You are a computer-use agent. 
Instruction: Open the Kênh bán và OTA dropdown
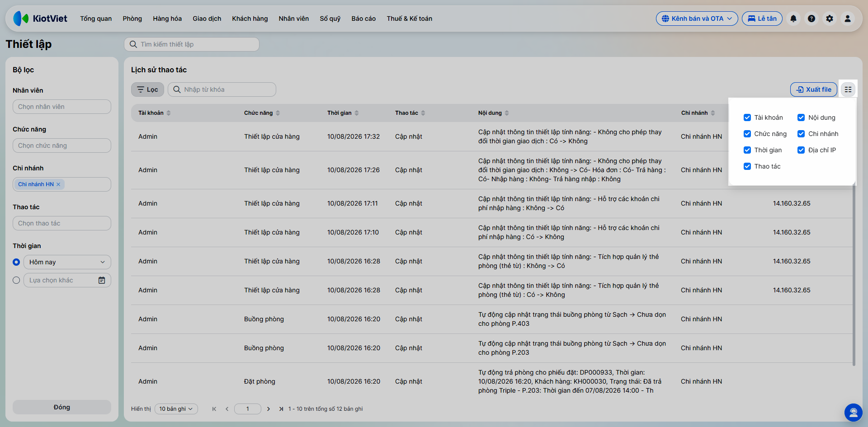pos(697,19)
